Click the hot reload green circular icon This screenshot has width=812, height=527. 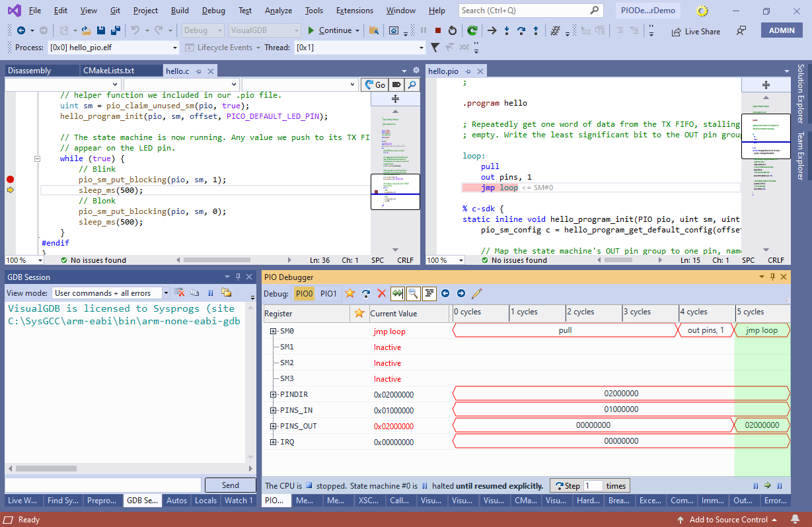[472, 30]
